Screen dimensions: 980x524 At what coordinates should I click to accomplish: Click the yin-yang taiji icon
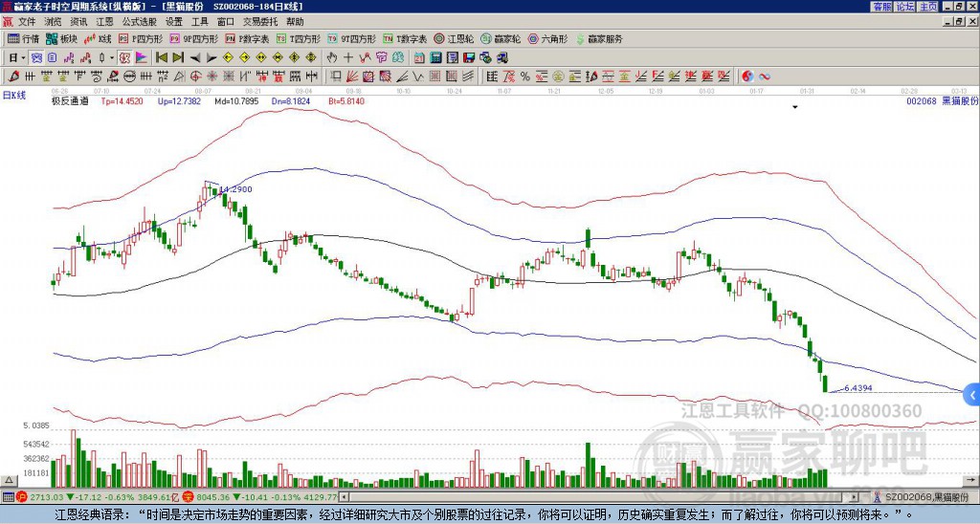pos(748,76)
